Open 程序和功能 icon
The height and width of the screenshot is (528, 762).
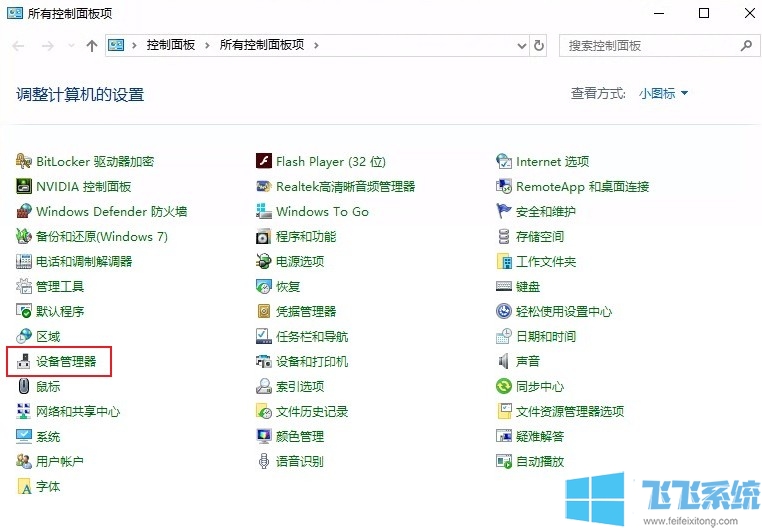pos(264,236)
